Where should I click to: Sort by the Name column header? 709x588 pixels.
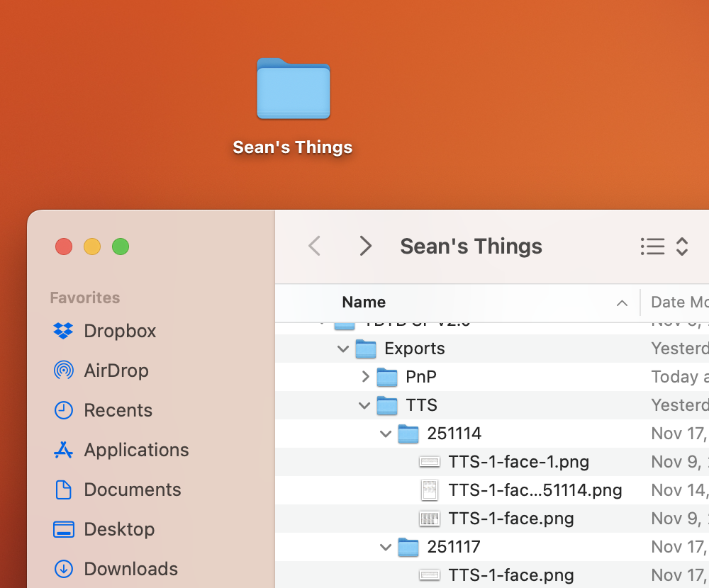(364, 303)
